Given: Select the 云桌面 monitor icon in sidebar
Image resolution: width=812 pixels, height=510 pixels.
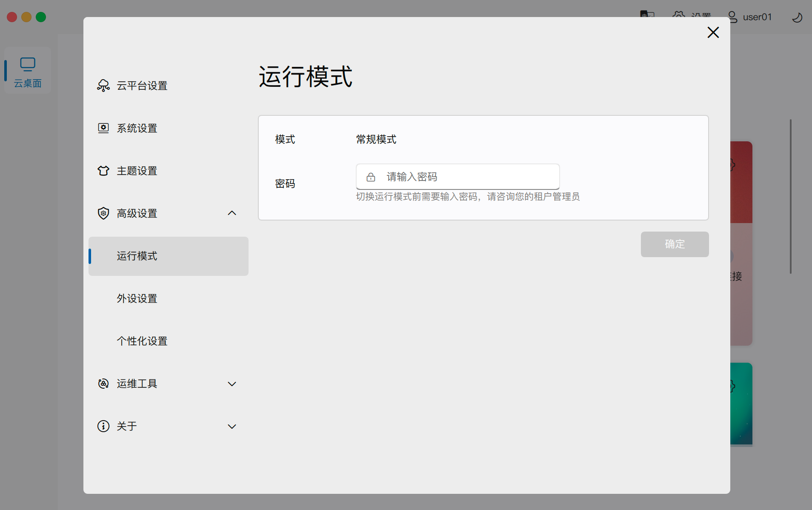Looking at the screenshot, I should click(27, 64).
